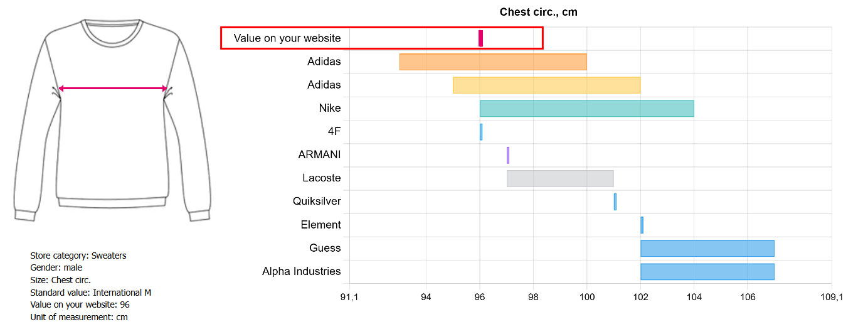Click the red chest-width arrow on sweater
The image size is (868, 334).
pyautogui.click(x=113, y=89)
